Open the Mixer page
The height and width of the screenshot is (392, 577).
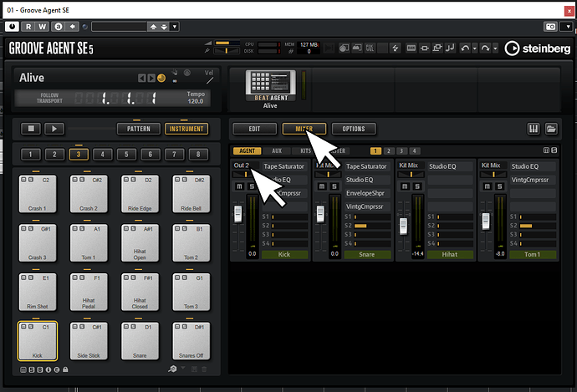click(304, 129)
